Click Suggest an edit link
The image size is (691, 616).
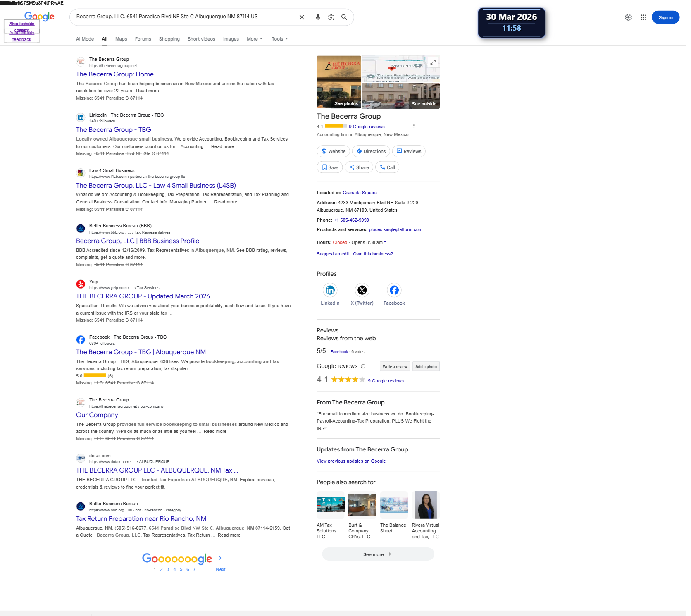333,254
